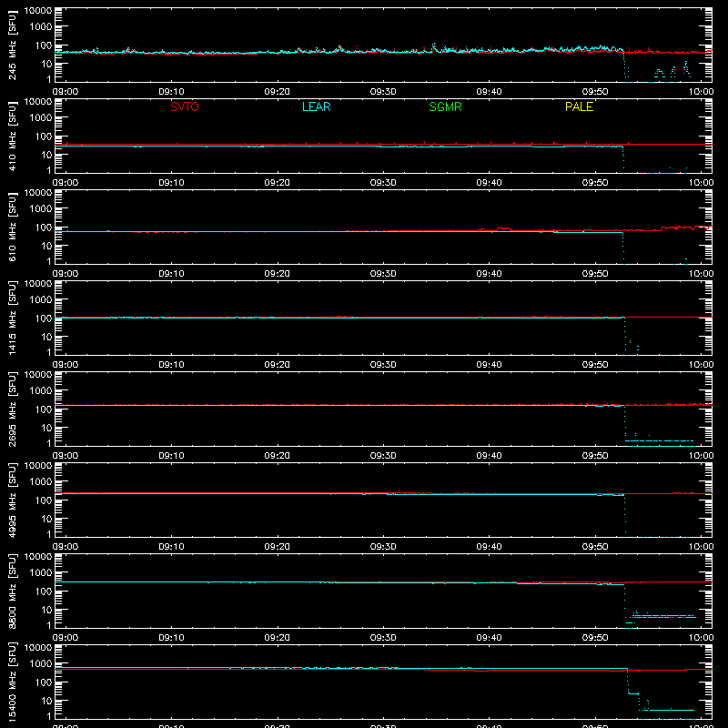Click 09:10 tick label below 410 MHz panel
728x728 pixels.
click(171, 183)
